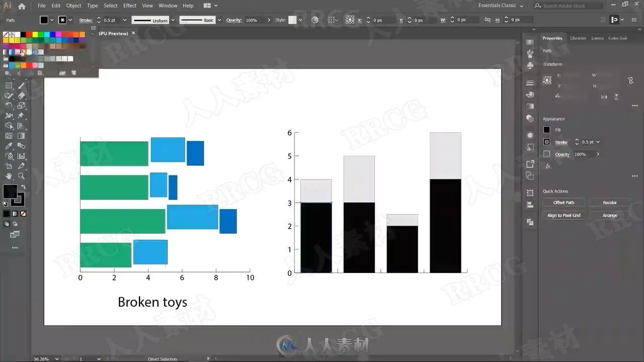This screenshot has height=362, width=644.
Task: Click the fx effects icon in Appearance
Action: [x=548, y=166]
